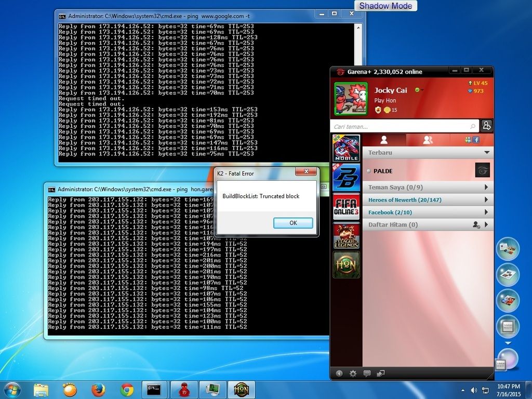Image resolution: width=532 pixels, height=399 pixels.
Task: Switch to the groups tab with two people
Action: click(428, 140)
